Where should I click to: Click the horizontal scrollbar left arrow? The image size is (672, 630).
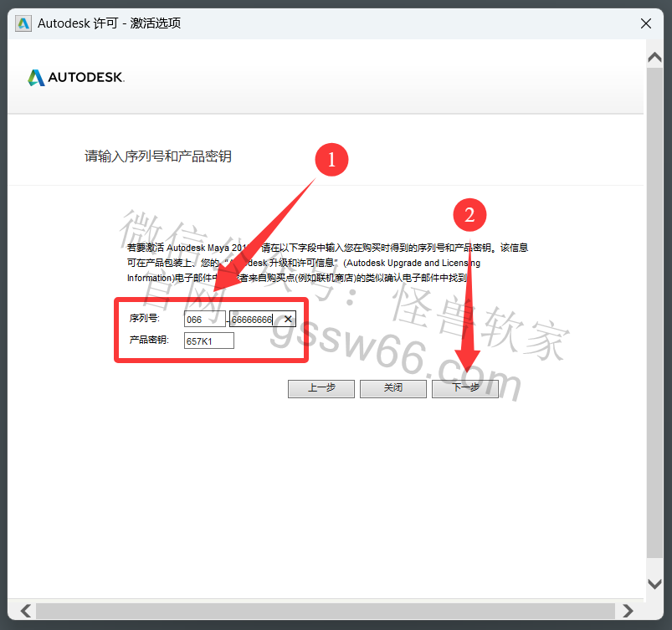click(26, 611)
